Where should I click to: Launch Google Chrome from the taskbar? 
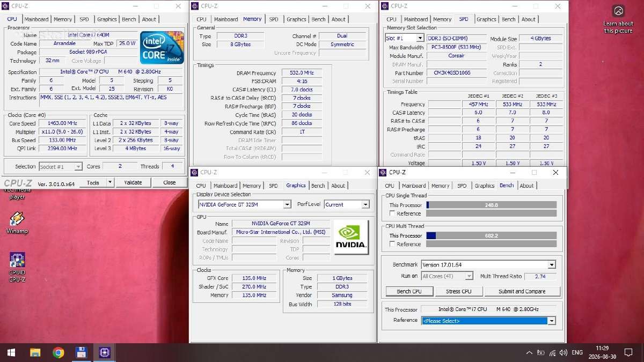click(x=58, y=352)
